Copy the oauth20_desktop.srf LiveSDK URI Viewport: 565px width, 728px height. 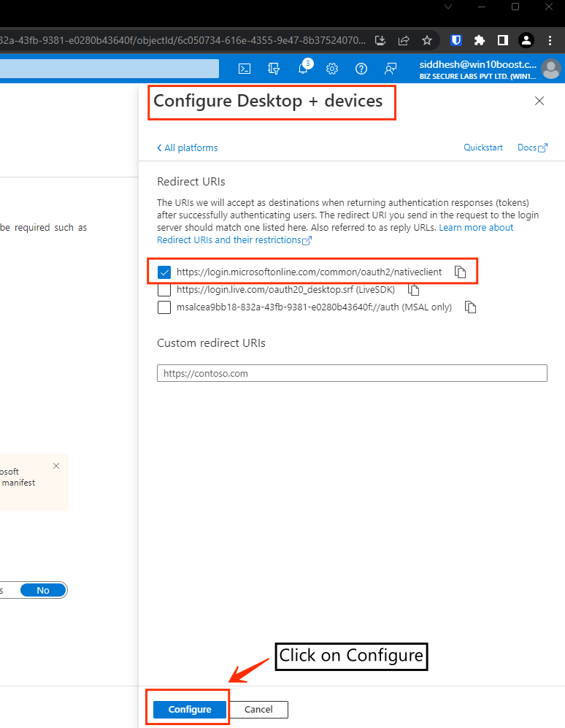click(x=414, y=290)
